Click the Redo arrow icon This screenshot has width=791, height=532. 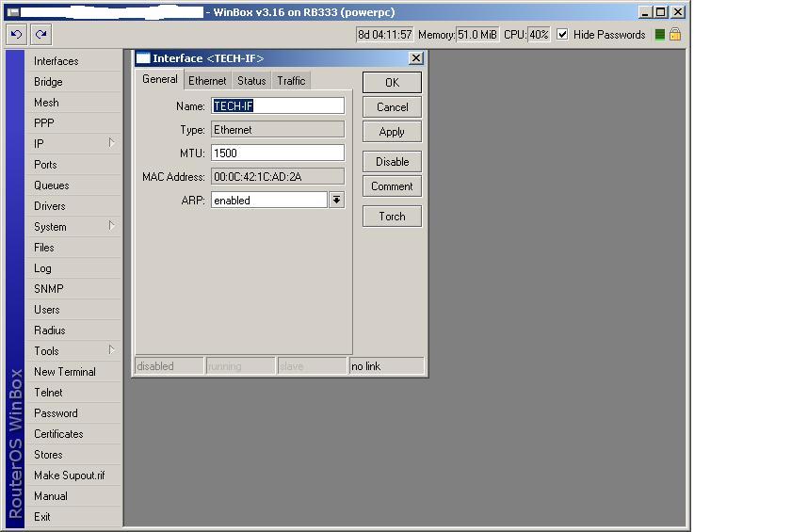coord(40,34)
